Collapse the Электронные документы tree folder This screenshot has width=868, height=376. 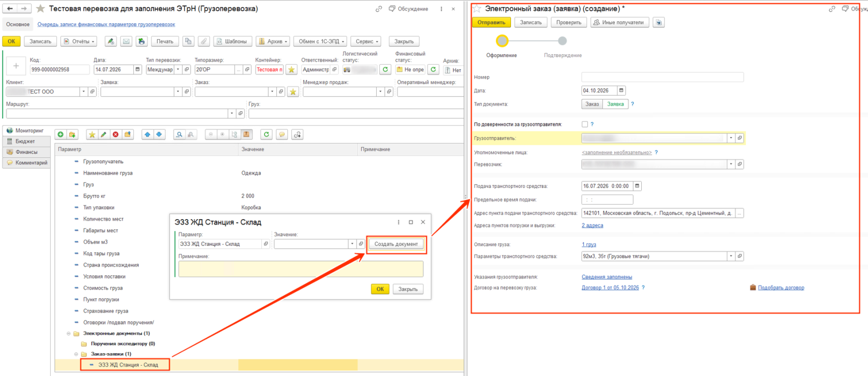pyautogui.click(x=68, y=334)
